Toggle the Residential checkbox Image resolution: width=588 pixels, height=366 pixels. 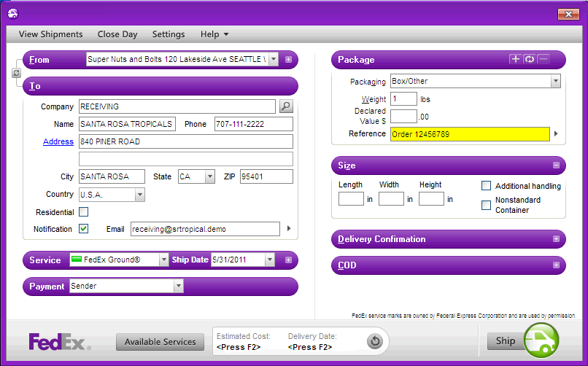[x=84, y=212]
